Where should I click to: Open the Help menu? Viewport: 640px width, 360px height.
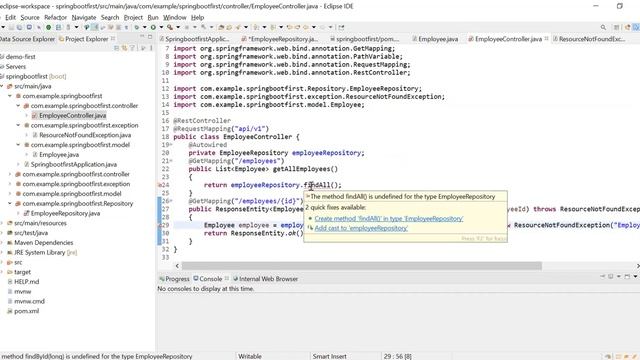[x=197, y=18]
